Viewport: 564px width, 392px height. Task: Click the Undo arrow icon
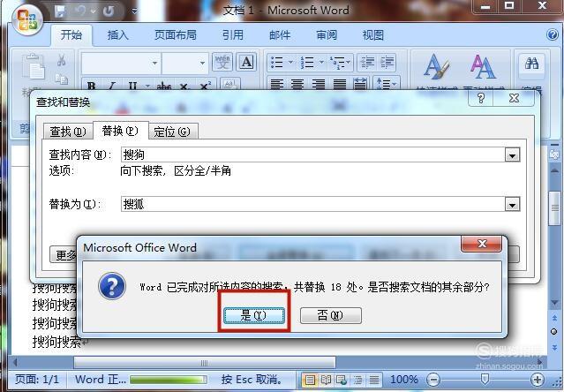pos(80,11)
